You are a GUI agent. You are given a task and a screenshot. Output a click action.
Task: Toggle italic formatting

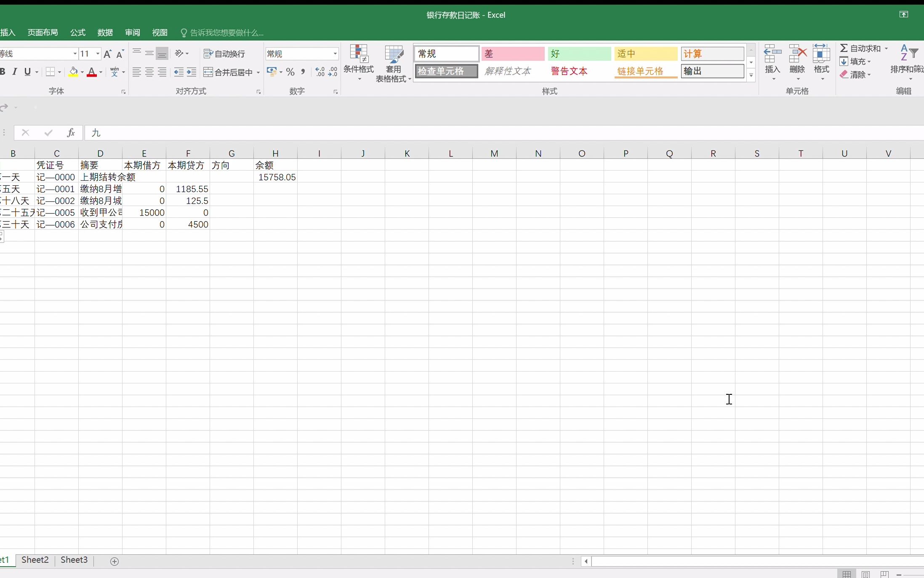[15, 72]
